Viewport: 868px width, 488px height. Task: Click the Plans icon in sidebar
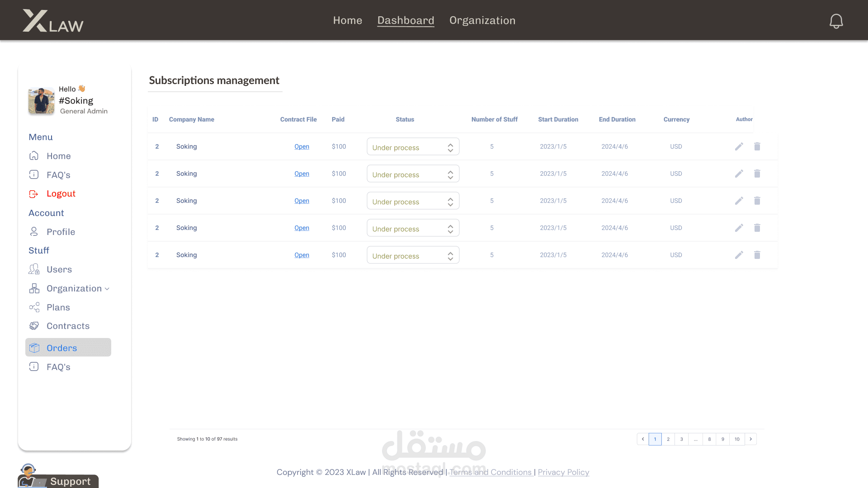tap(34, 307)
